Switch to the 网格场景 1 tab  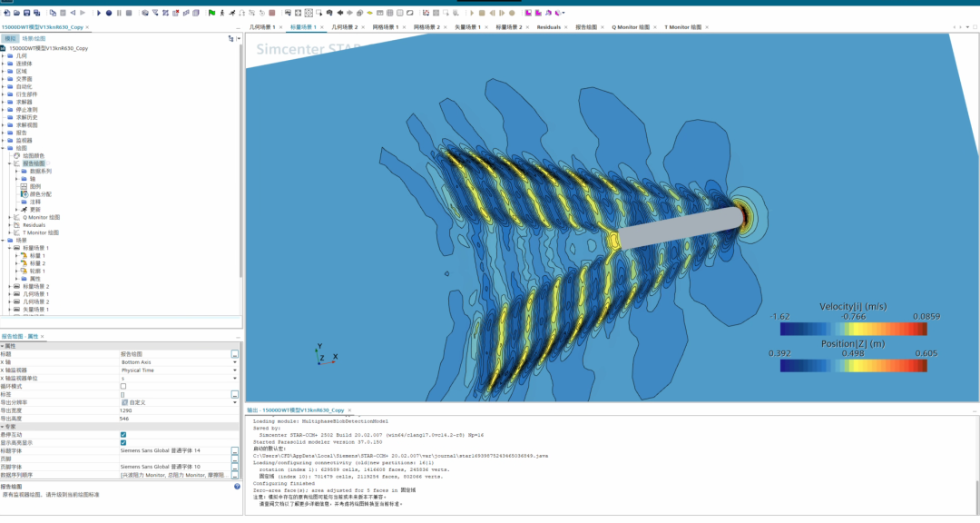coord(386,27)
